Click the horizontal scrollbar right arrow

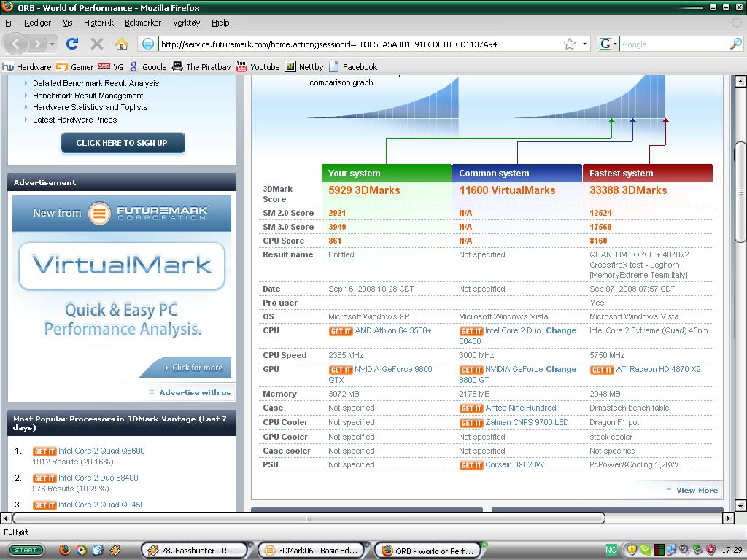(729, 518)
